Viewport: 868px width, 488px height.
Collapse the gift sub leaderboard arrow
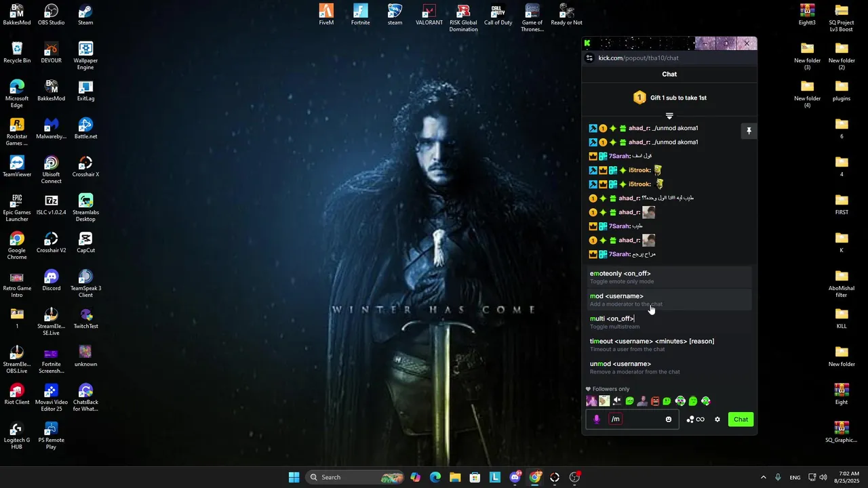click(x=669, y=116)
